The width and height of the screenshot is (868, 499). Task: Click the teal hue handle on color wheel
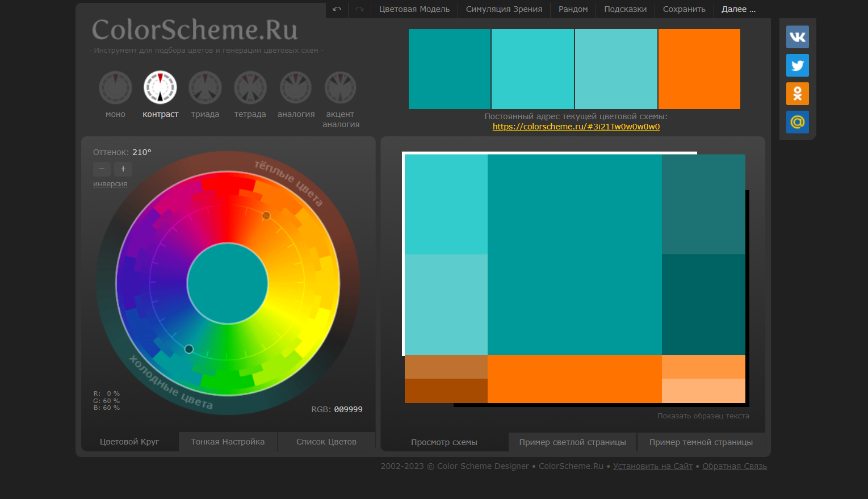pyautogui.click(x=189, y=349)
